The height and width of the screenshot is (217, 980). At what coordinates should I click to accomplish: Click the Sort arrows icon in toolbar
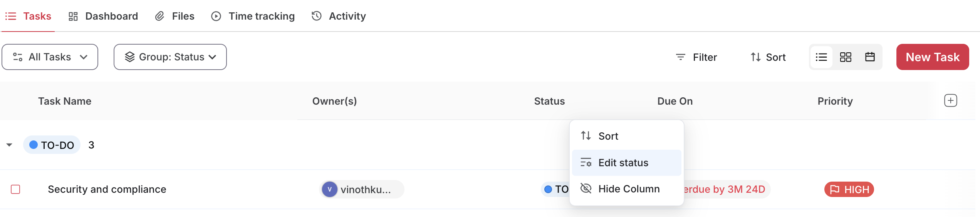click(755, 57)
